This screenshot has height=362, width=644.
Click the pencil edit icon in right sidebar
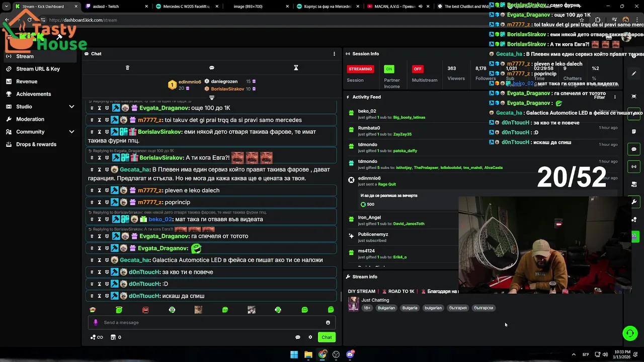click(x=634, y=73)
